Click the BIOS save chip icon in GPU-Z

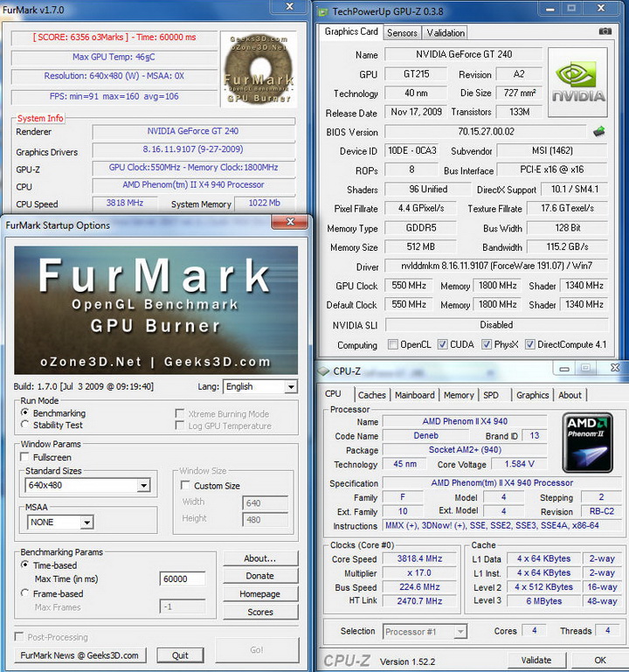599,131
